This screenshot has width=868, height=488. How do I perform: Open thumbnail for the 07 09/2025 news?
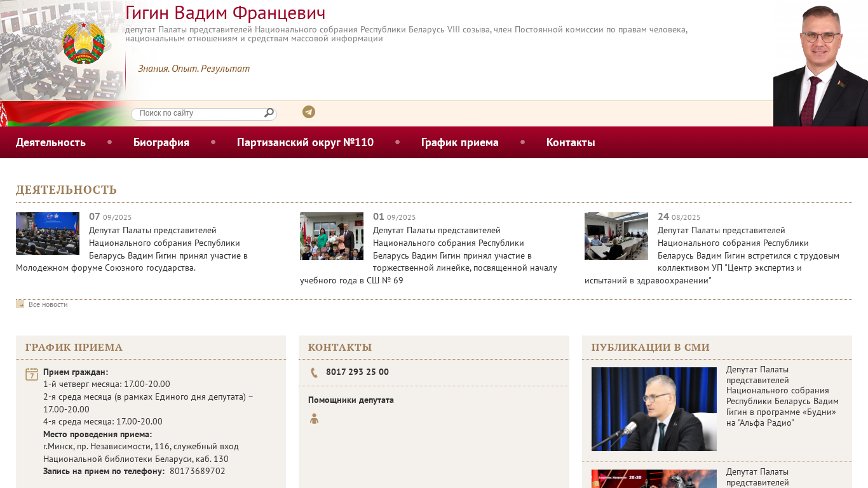pyautogui.click(x=48, y=233)
